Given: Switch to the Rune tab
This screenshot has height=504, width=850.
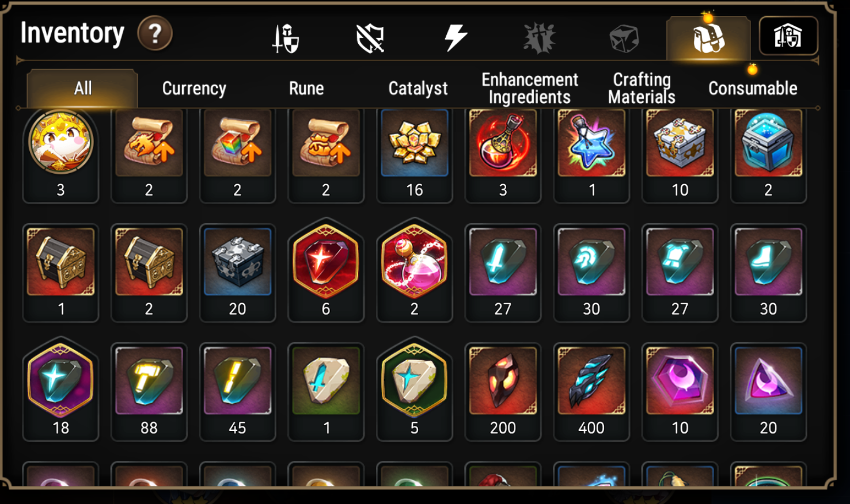Looking at the screenshot, I should pyautogui.click(x=306, y=89).
